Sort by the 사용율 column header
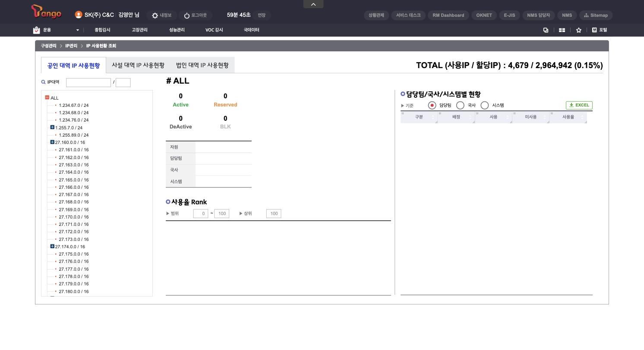 (x=568, y=117)
